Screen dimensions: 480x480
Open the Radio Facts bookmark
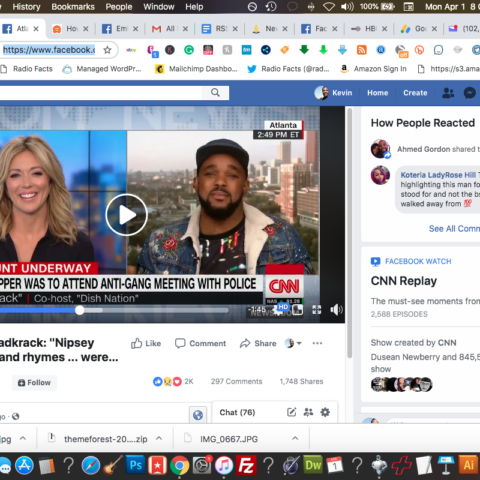27,69
